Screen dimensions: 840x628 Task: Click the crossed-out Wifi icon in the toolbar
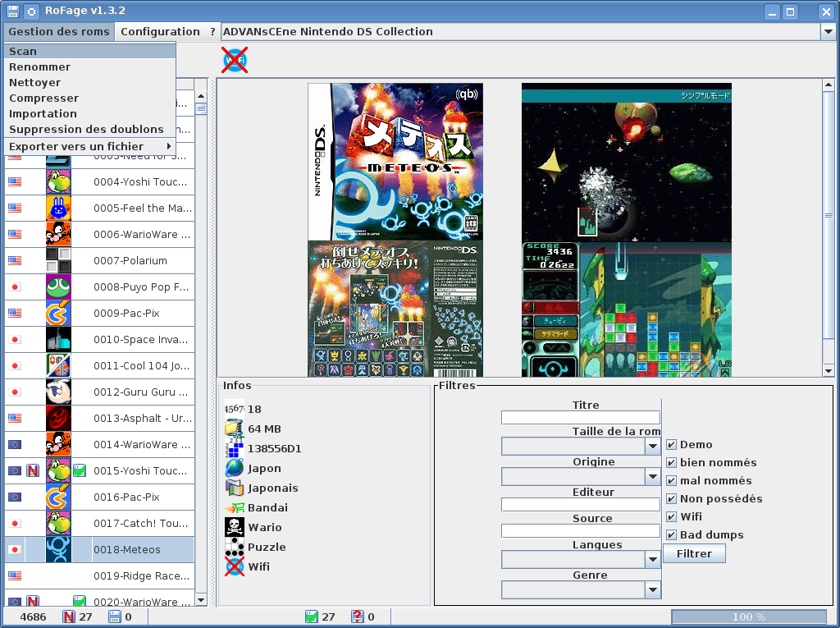coord(235,60)
